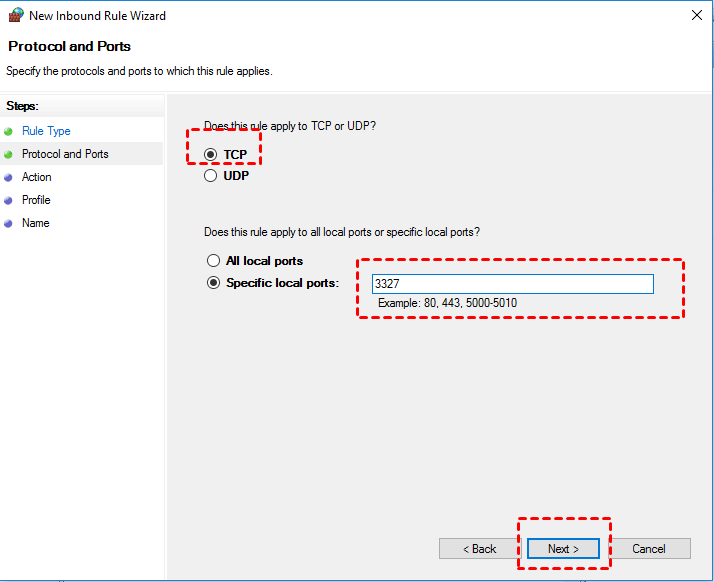Choose the Specific local ports option

tap(213, 283)
